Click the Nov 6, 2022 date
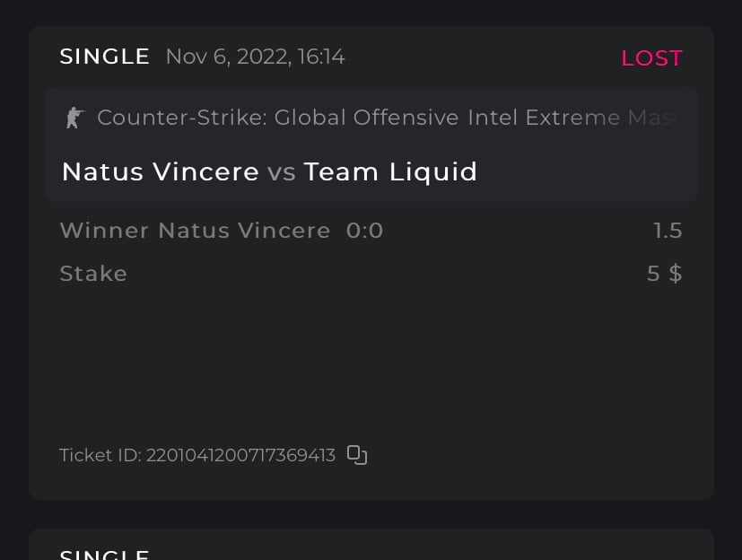Screen dimensions: 742x560 coord(226,57)
